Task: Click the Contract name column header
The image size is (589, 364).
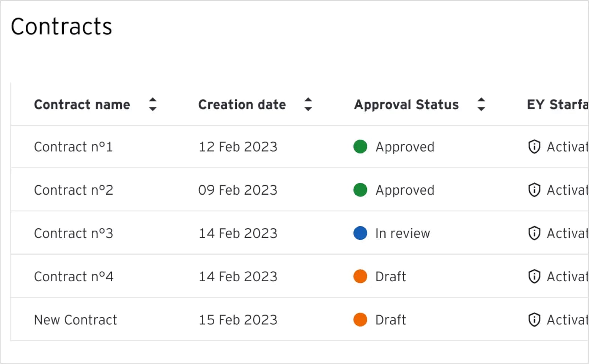Action: tap(82, 104)
